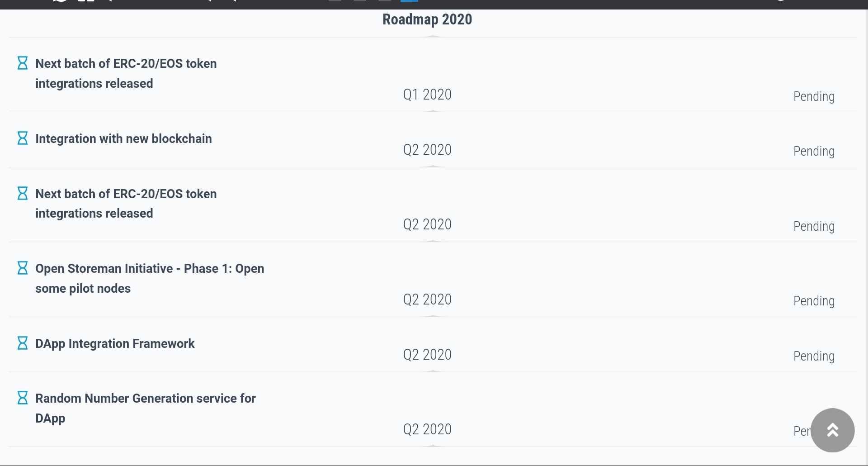Viewport: 868px width, 466px height.
Task: Click hourglass icon of the Q2 2020 token integrations item
Action: click(22, 193)
